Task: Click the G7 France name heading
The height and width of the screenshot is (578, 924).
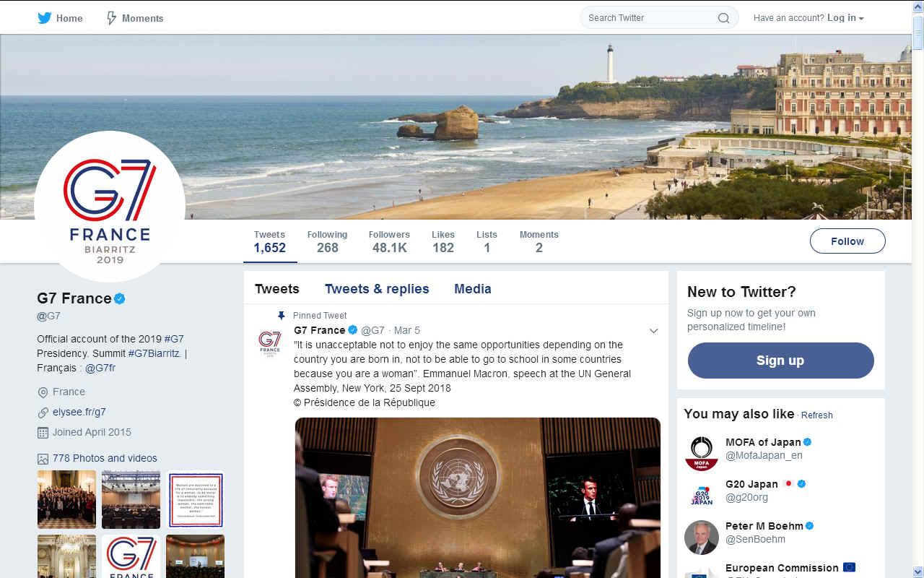Action: [x=74, y=298]
